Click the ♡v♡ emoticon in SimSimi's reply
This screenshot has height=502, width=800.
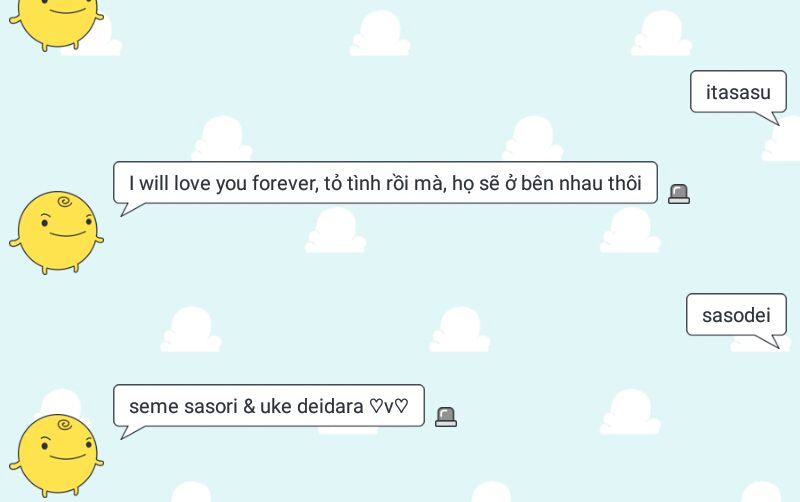tap(389, 406)
